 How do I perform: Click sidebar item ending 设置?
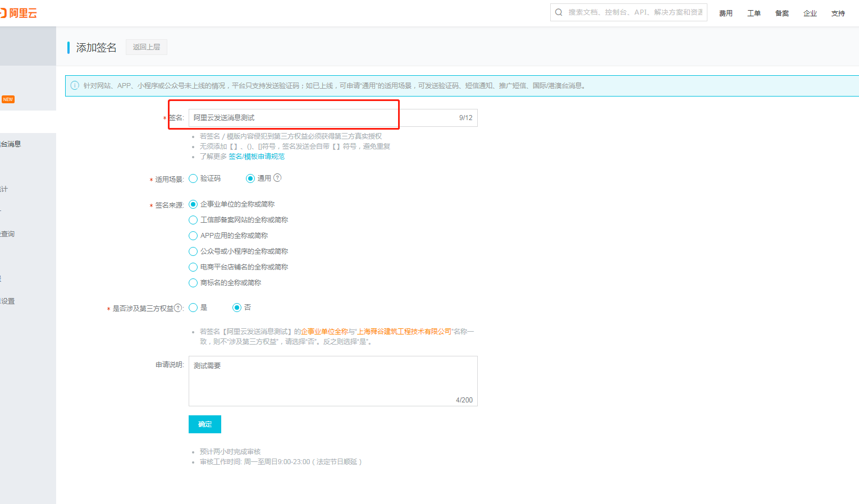(7, 301)
